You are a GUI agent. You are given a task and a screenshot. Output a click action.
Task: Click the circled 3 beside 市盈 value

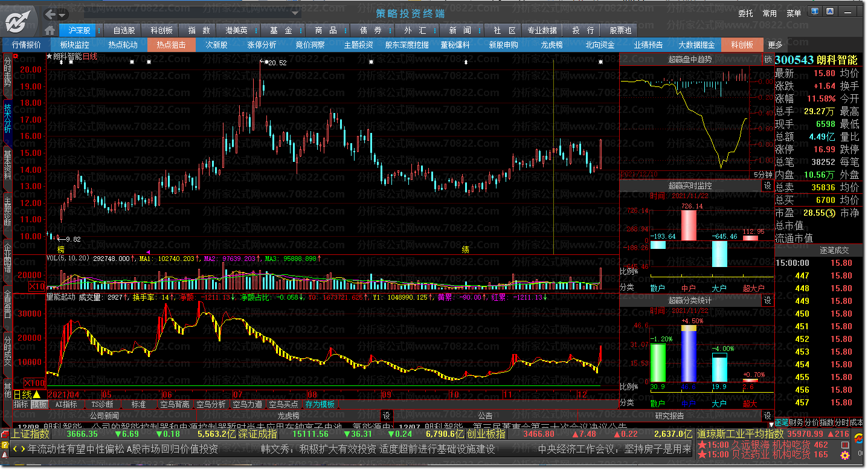pos(831,213)
